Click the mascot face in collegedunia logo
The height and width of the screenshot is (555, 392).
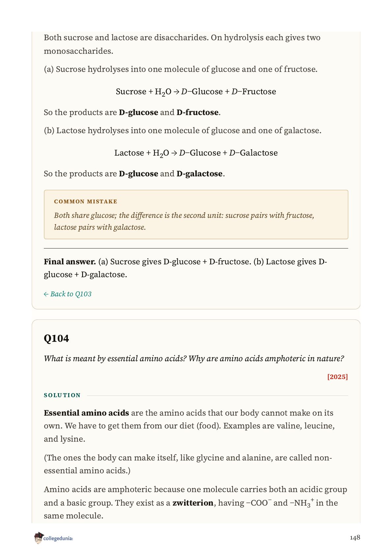[39, 538]
